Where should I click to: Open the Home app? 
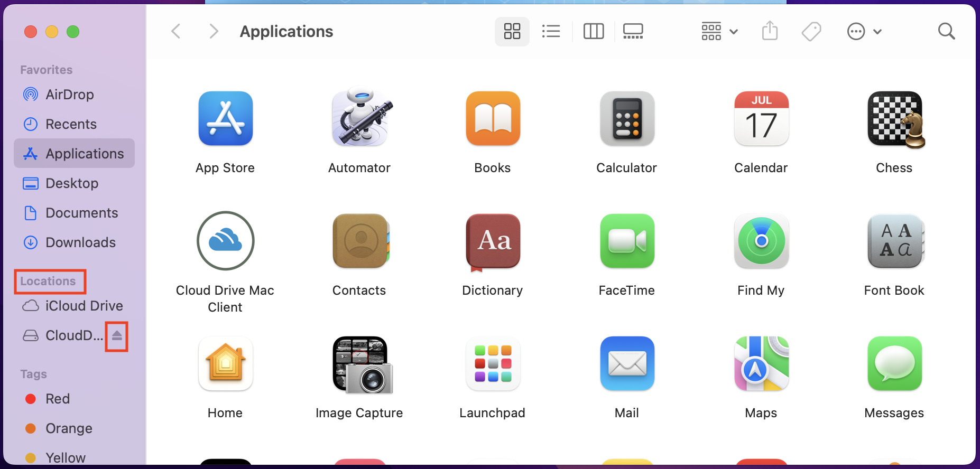tap(226, 363)
